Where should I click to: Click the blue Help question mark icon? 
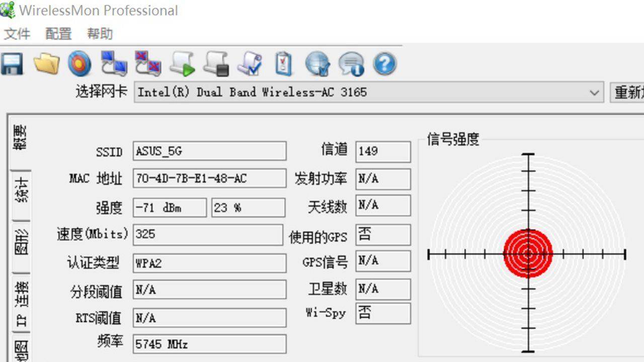pos(384,63)
